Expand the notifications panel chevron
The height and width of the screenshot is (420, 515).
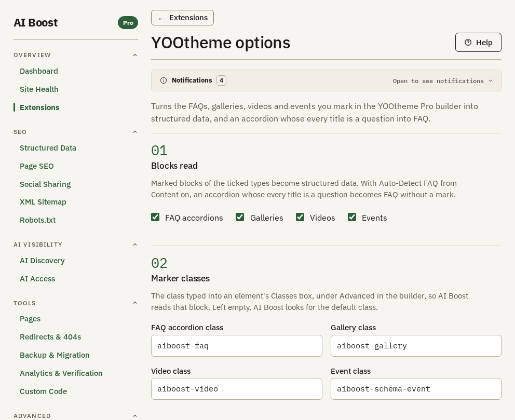coord(491,81)
